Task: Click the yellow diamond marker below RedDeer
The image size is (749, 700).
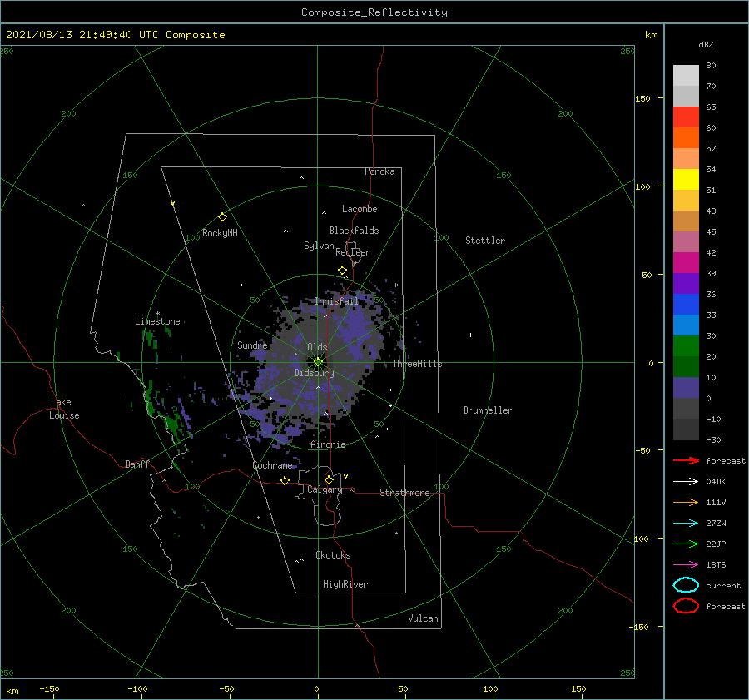Action: (x=342, y=271)
